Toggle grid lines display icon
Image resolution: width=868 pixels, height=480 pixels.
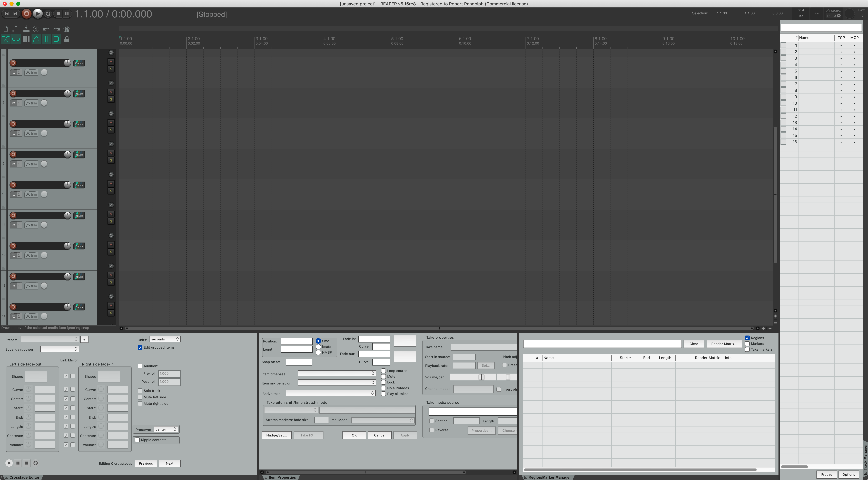[46, 39]
